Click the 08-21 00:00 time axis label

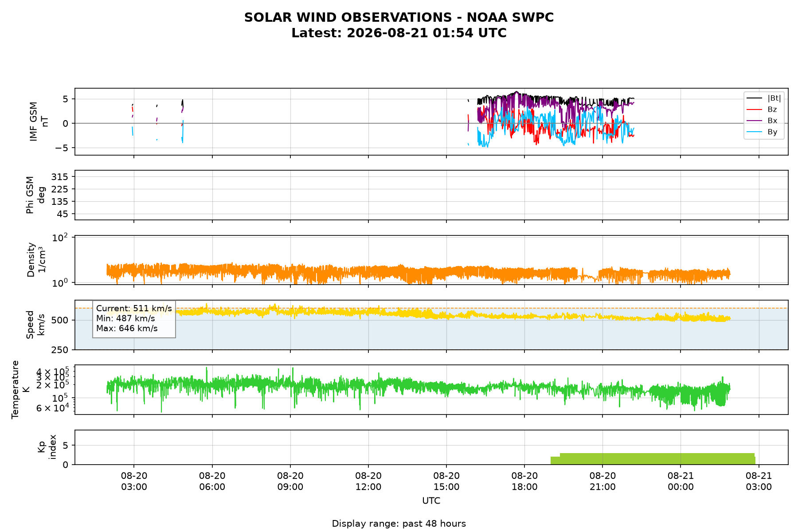point(681,481)
